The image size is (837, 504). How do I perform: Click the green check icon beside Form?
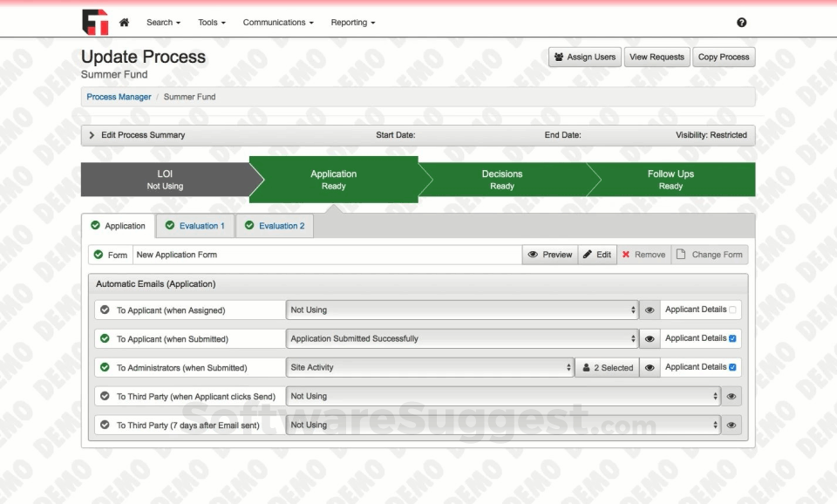point(99,255)
